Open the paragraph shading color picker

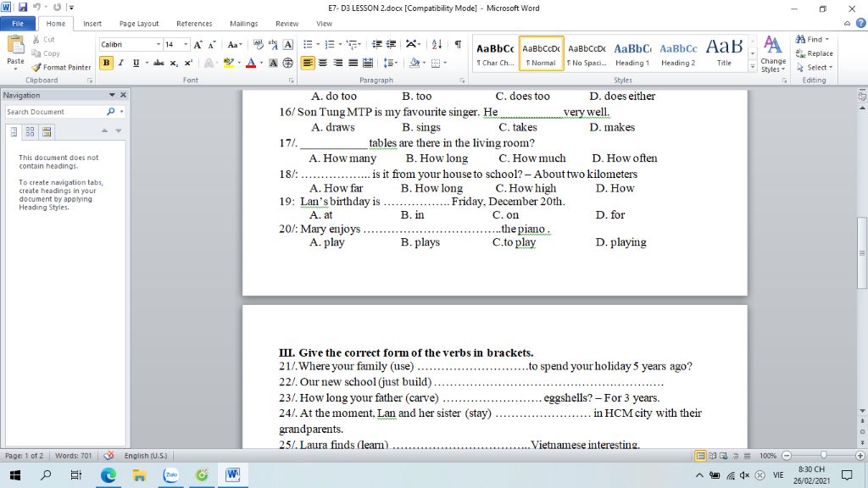pos(424,63)
